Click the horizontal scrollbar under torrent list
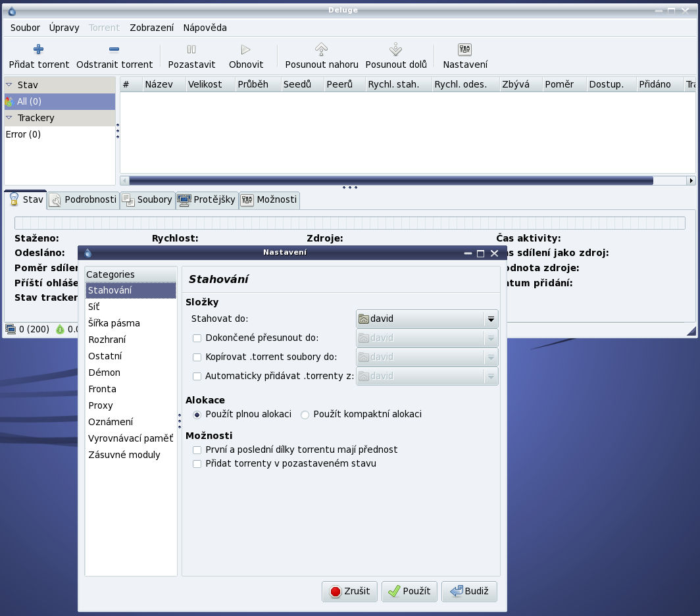Screen dimensions: 700x616 pyautogui.click(x=391, y=181)
